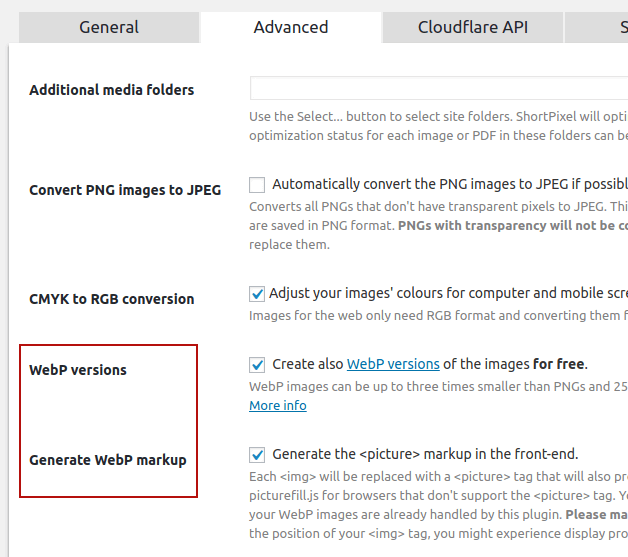
Task: Click the 'Generate the <picture> markup' label text
Action: [x=425, y=454]
